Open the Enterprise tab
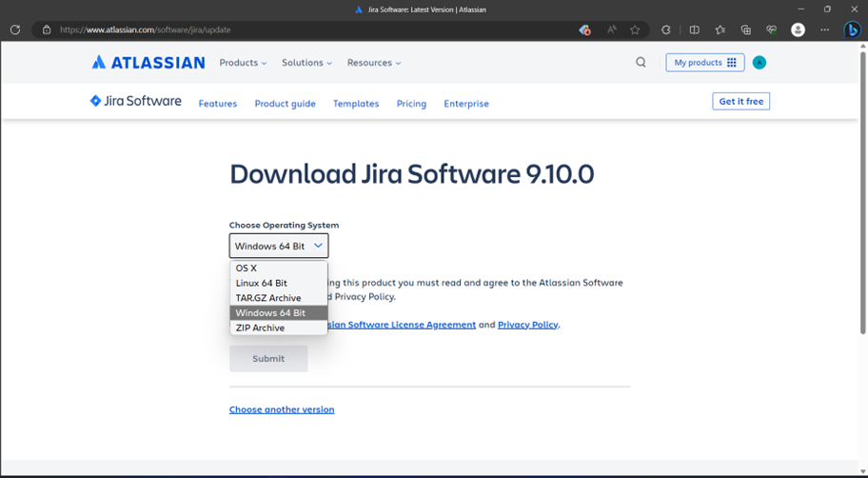 (x=466, y=104)
